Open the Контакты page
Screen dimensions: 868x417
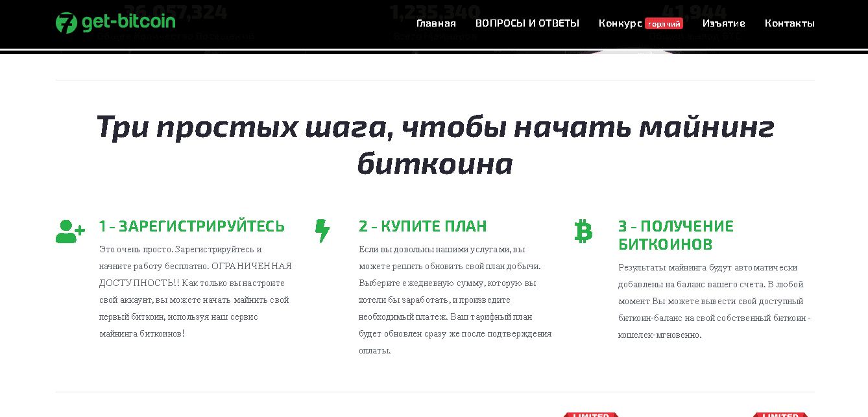[790, 23]
